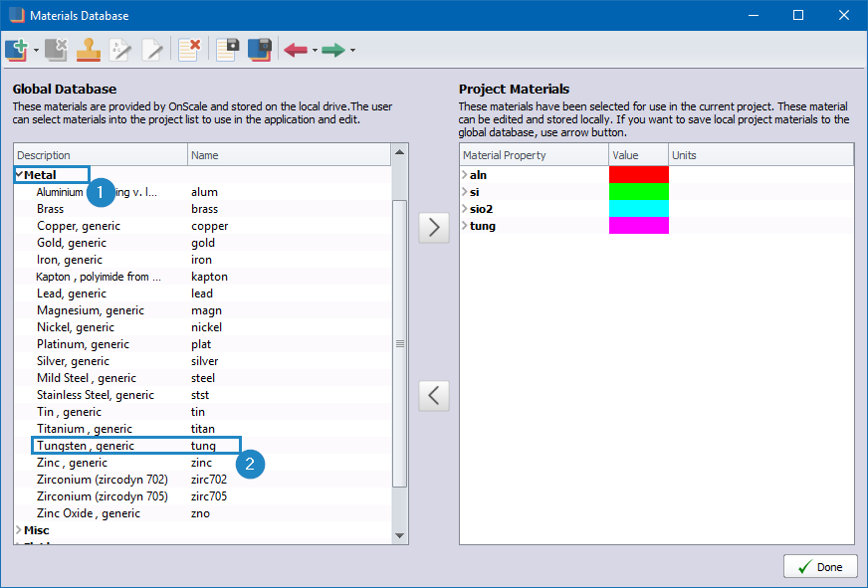
Task: Click the list with red X icon
Action: click(x=189, y=50)
